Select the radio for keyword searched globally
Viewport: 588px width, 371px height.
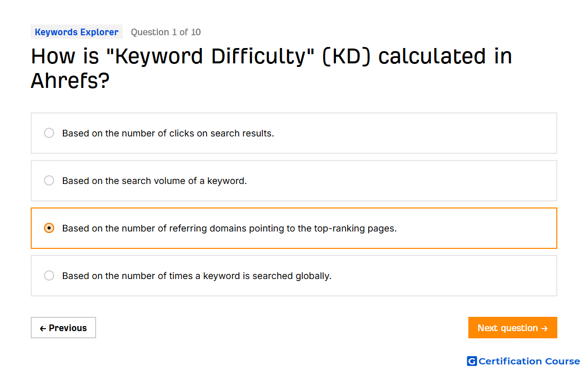(49, 276)
